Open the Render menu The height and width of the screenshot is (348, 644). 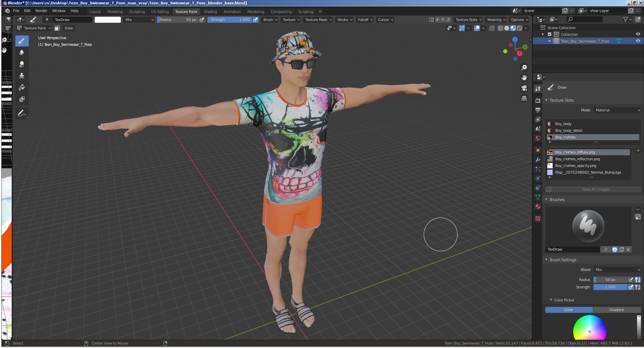point(42,11)
